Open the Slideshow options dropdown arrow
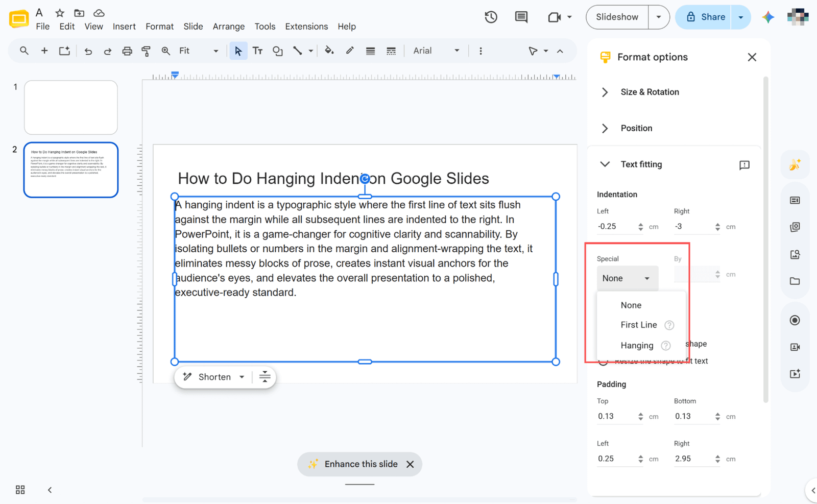The height and width of the screenshot is (504, 817). [x=659, y=17]
